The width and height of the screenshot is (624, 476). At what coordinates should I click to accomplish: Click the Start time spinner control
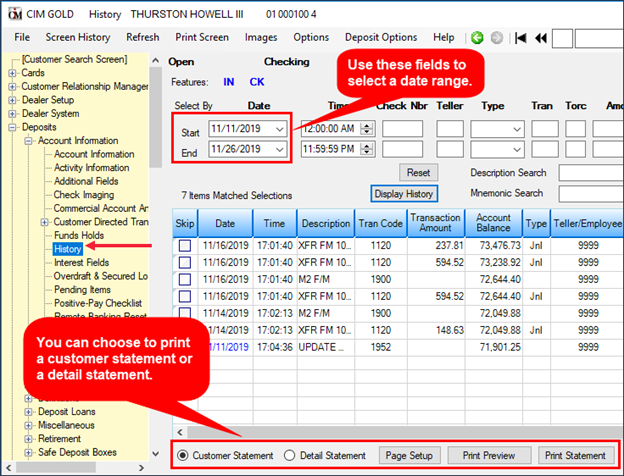[367, 129]
